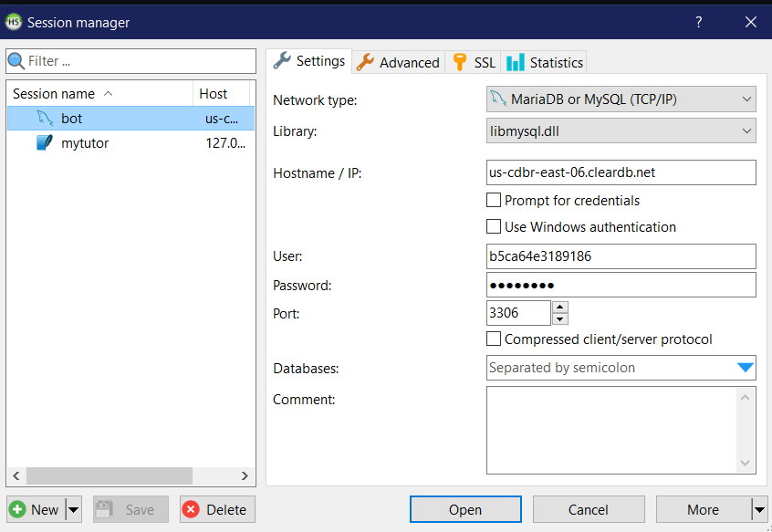Decrease port with the down stepper
Image resolution: width=772 pixels, height=532 pixels.
(560, 318)
